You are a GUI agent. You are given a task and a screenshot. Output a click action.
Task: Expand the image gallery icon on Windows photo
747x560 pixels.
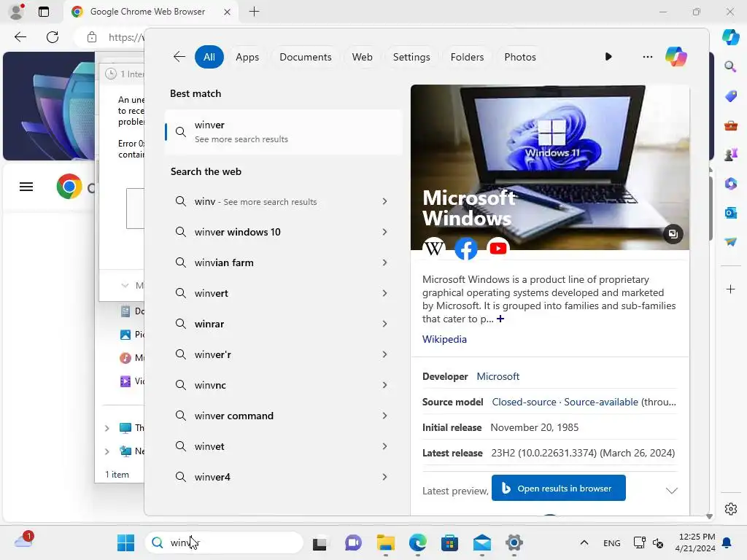pyautogui.click(x=673, y=234)
